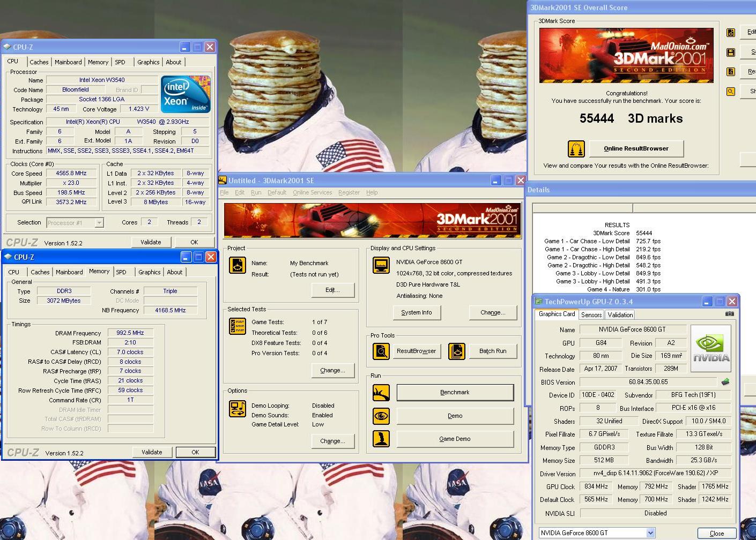The width and height of the screenshot is (756, 540).
Task: Click the Edit... button under Project
Action: tap(332, 290)
